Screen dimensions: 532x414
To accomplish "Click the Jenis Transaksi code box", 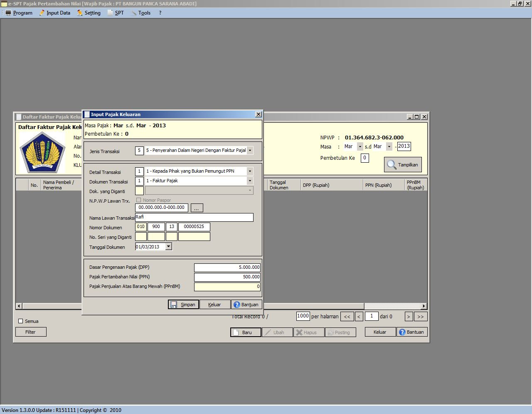I will (x=139, y=151).
